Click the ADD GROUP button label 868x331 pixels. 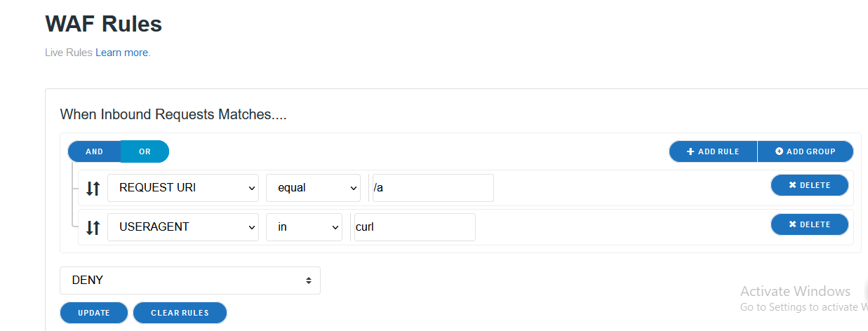pyautogui.click(x=810, y=151)
